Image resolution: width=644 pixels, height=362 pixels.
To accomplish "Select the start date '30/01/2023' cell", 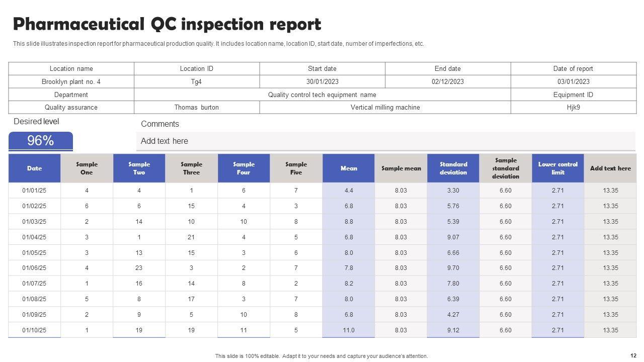I will point(323,81).
